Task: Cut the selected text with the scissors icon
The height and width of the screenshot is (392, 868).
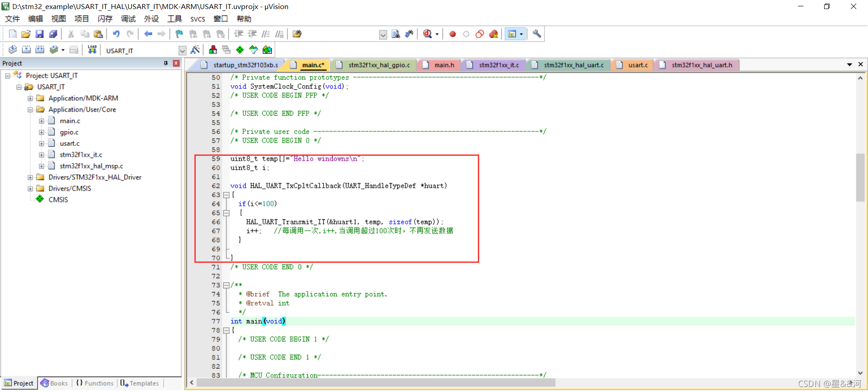Action: point(71,34)
